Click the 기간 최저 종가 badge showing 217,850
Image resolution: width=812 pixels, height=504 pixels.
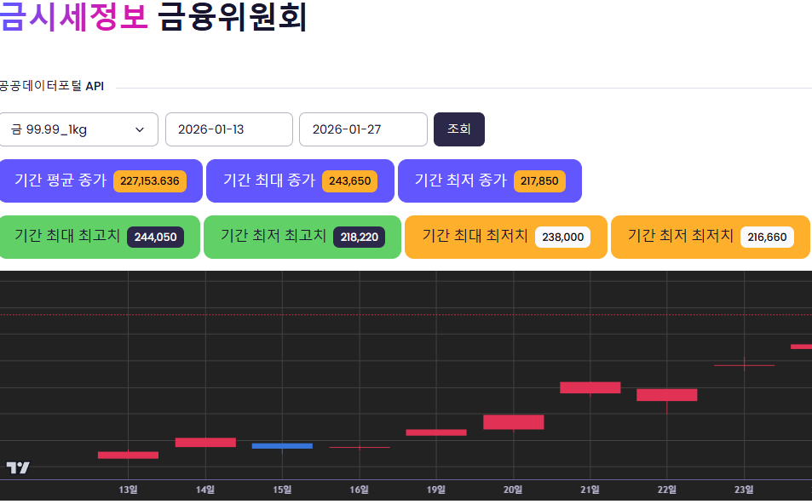(x=489, y=180)
